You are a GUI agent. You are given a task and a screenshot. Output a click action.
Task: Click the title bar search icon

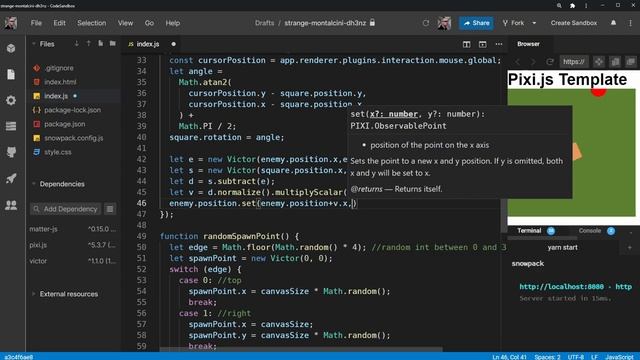(x=559, y=5)
